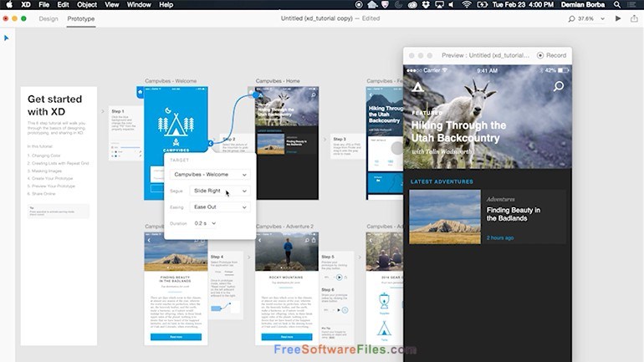Open the Object menu
This screenshot has width=644, height=362.
click(87, 4)
